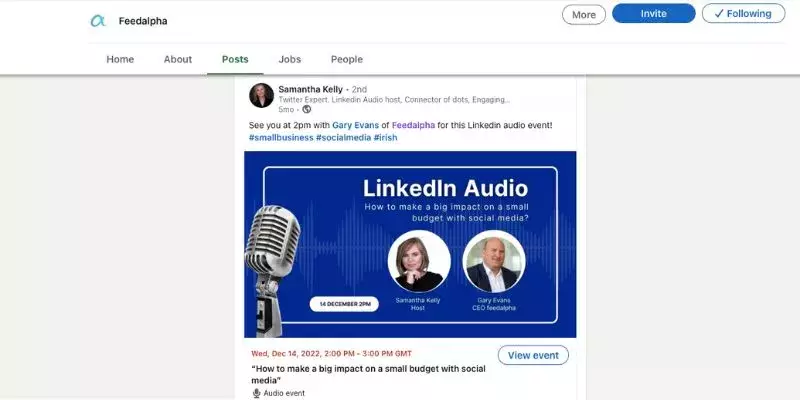Screen dimensions: 800x400
Task: Open the LinkedIn Audio event banner image
Action: pos(410,244)
